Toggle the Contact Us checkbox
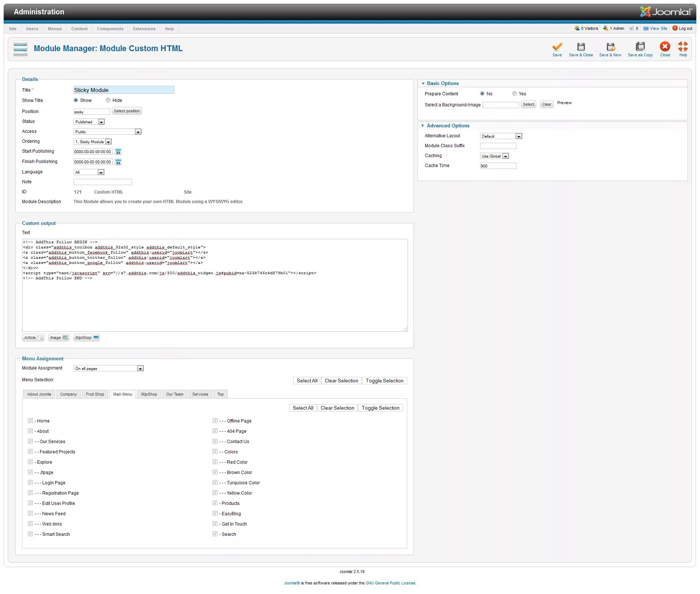This screenshot has height=594, width=700. coord(215,441)
